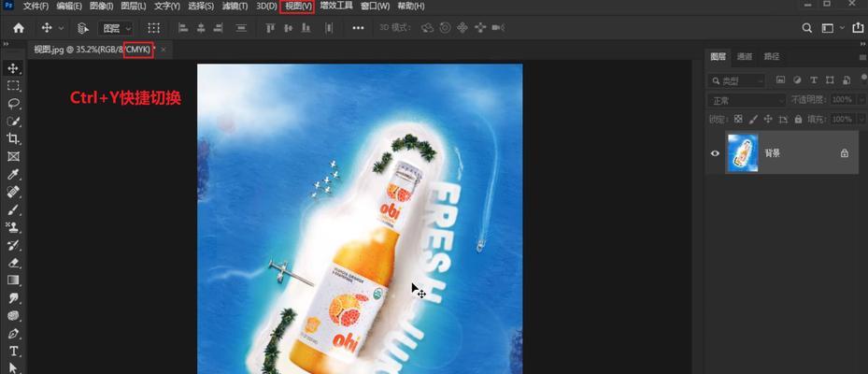Image resolution: width=868 pixels, height=374 pixels.
Task: Toggle lock transparent pixels in Layers panel
Action: (738, 119)
